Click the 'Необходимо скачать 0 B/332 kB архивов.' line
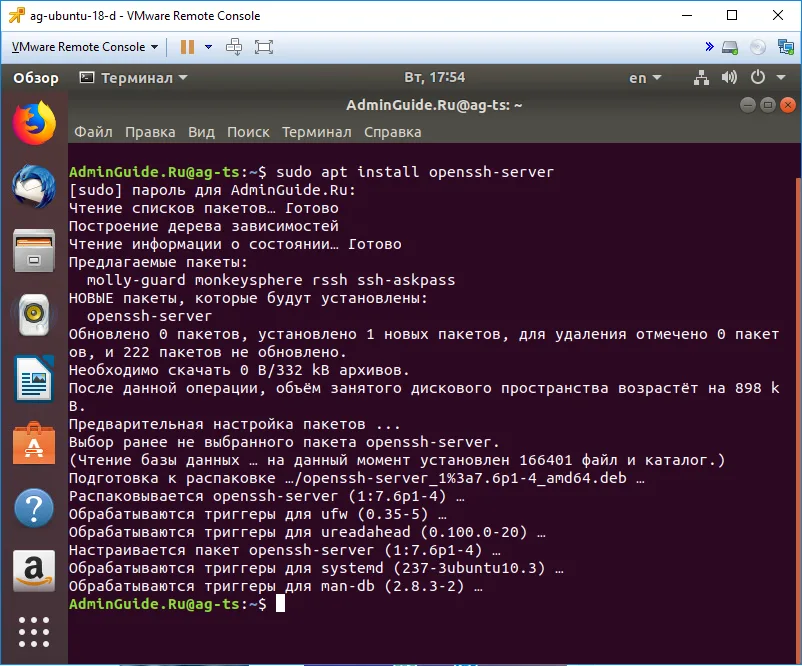 pyautogui.click(x=239, y=370)
